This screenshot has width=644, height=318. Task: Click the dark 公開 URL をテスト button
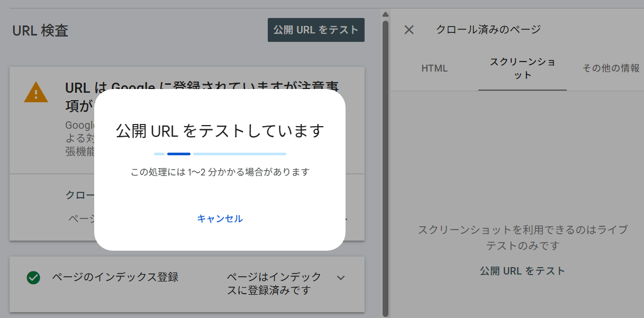(x=316, y=30)
